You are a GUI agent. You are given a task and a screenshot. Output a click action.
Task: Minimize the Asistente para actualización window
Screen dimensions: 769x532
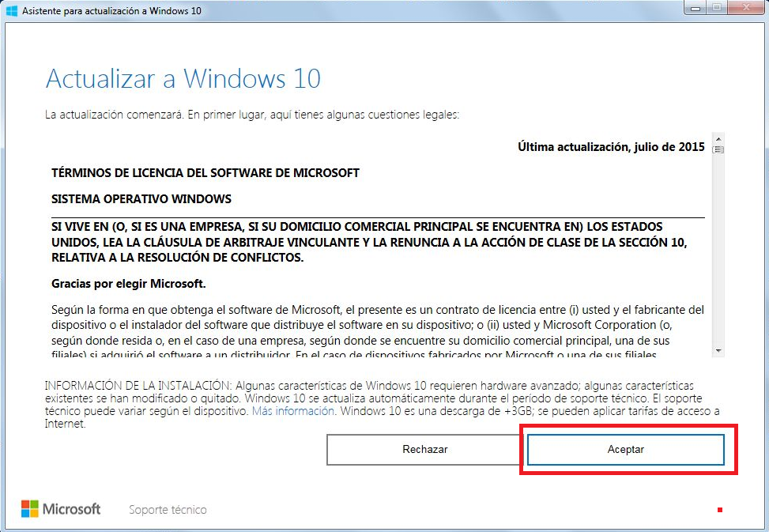pos(695,8)
